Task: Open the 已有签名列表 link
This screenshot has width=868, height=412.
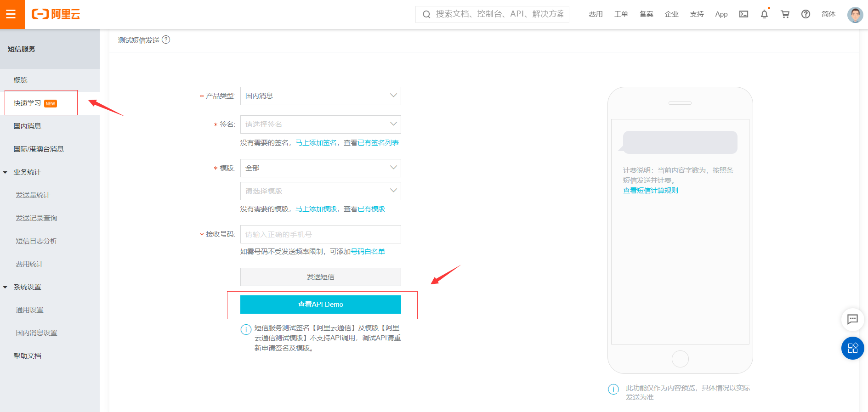Action: (x=378, y=143)
